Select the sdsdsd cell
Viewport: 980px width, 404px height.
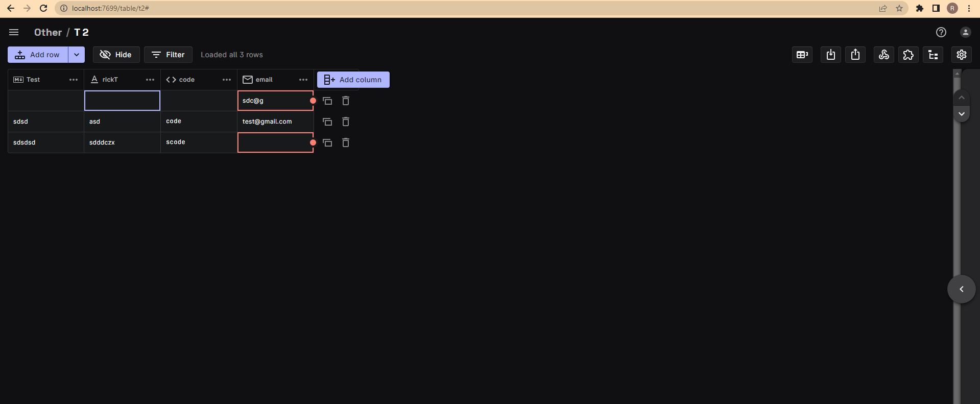[x=46, y=142]
